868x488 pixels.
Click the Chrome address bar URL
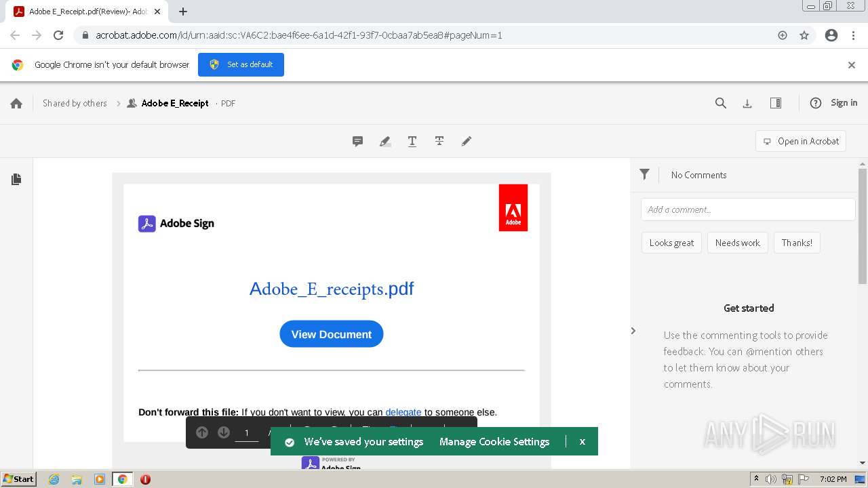(298, 35)
